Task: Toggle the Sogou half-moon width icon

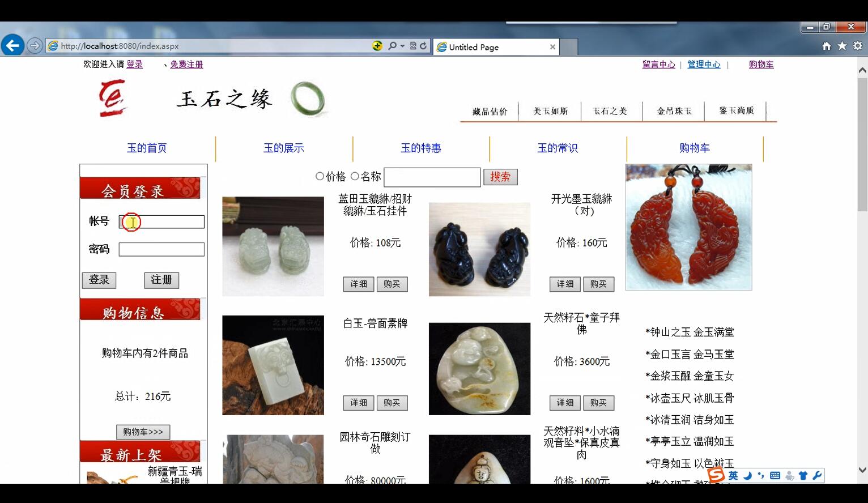Action: pyautogui.click(x=747, y=476)
